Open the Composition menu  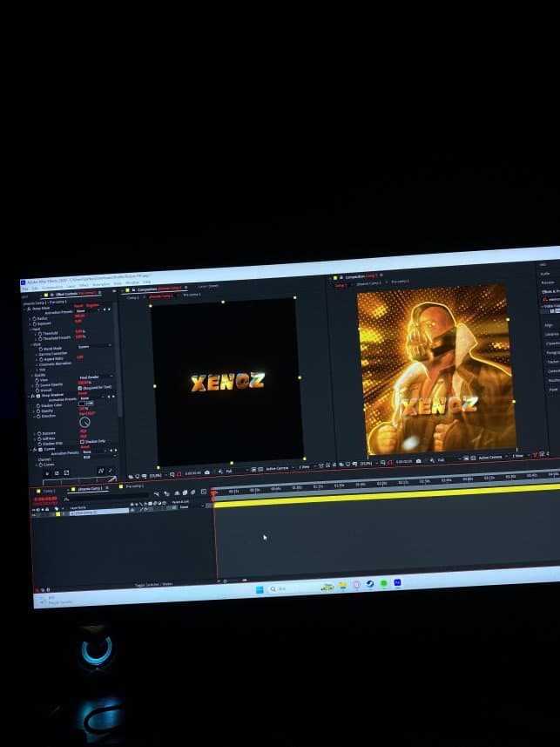pyautogui.click(x=52, y=287)
